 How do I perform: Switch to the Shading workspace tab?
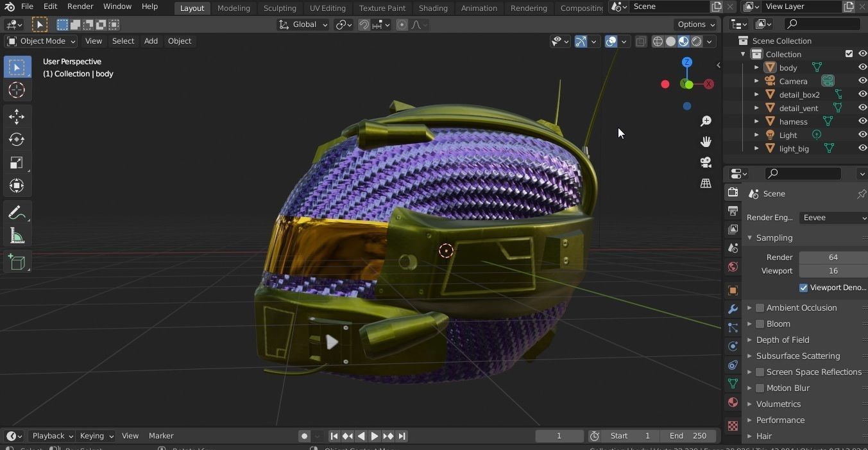click(x=433, y=8)
